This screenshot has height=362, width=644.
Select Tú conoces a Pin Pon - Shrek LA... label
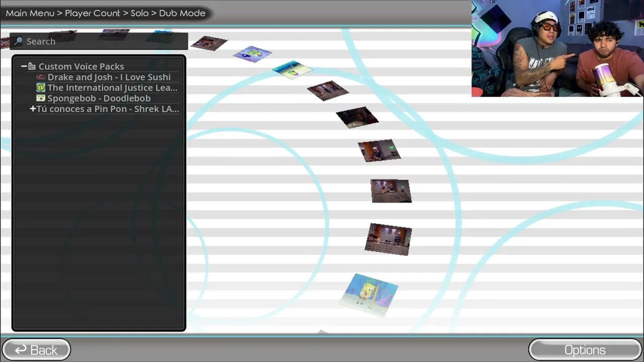[x=108, y=109]
